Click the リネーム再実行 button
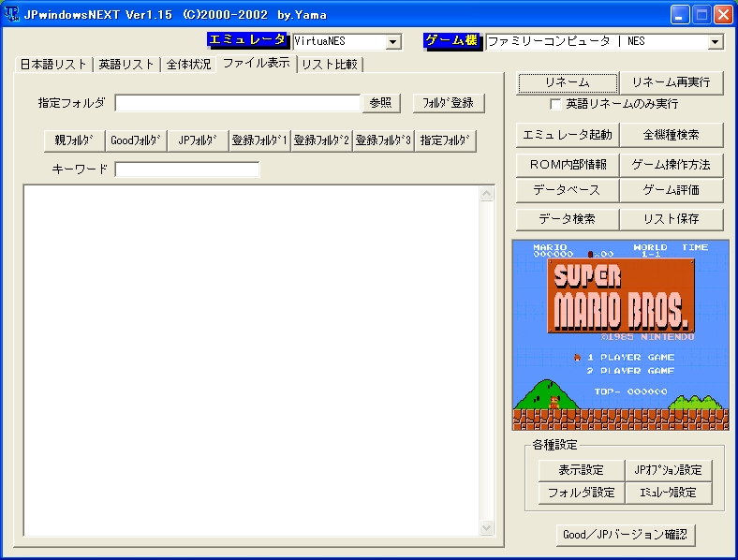Viewport: 738px width, 560px height. tap(672, 82)
